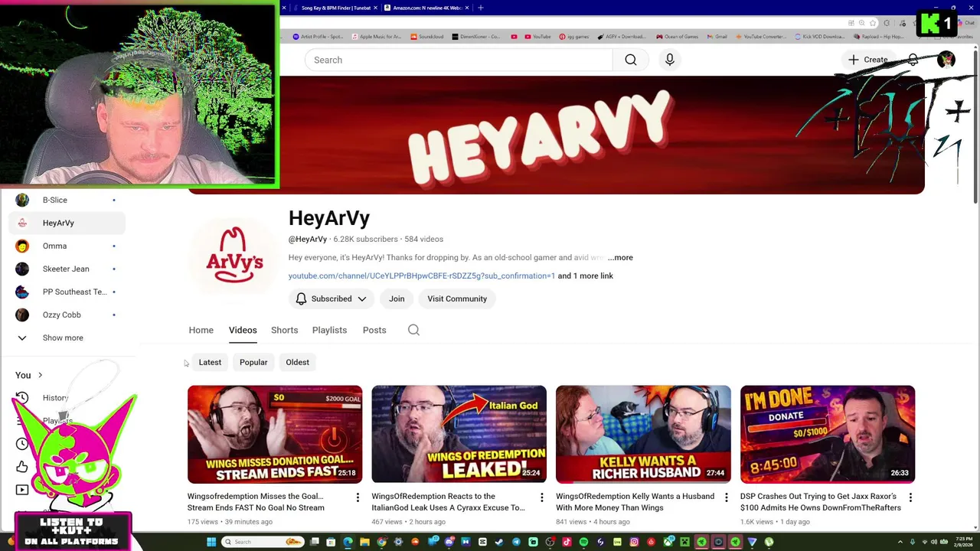Image resolution: width=980 pixels, height=551 pixels.
Task: Click the Join membership button
Action: [x=397, y=298]
